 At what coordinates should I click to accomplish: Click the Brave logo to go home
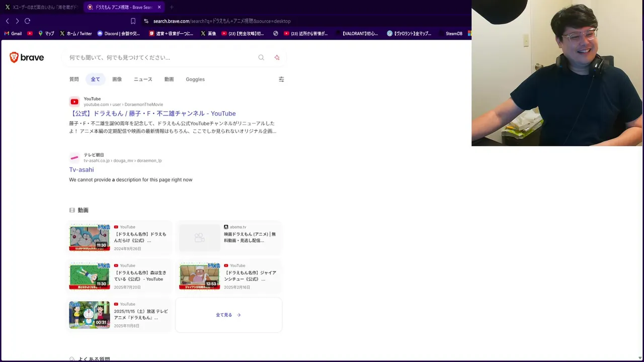pyautogui.click(x=27, y=57)
